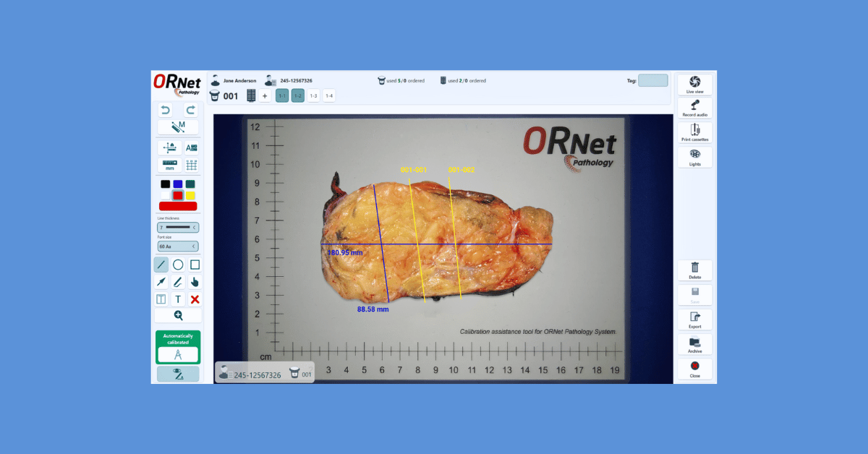This screenshot has height=454, width=868.
Task: Open the manual measurement ruler tool
Action: click(178, 127)
